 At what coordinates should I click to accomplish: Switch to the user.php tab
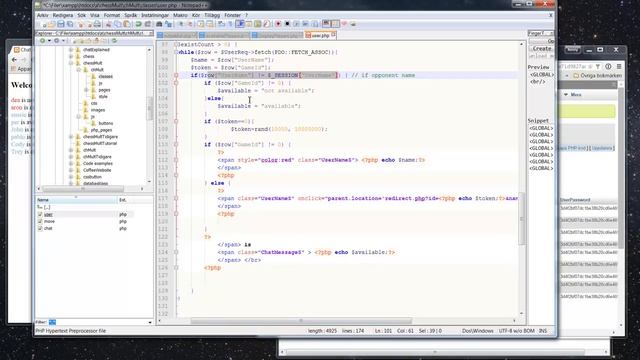coord(320,36)
